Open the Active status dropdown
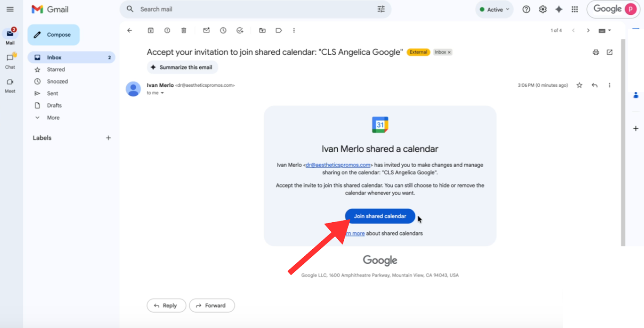 tap(494, 10)
